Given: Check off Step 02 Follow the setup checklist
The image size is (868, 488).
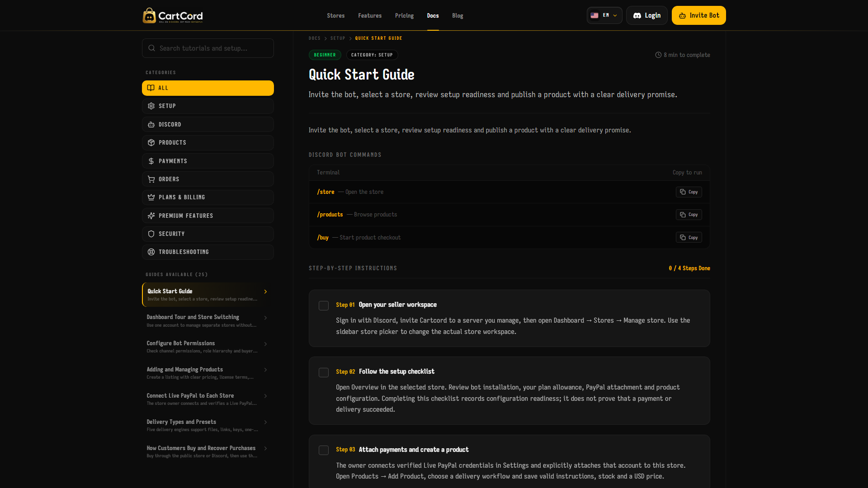Looking at the screenshot, I should pyautogui.click(x=324, y=373).
